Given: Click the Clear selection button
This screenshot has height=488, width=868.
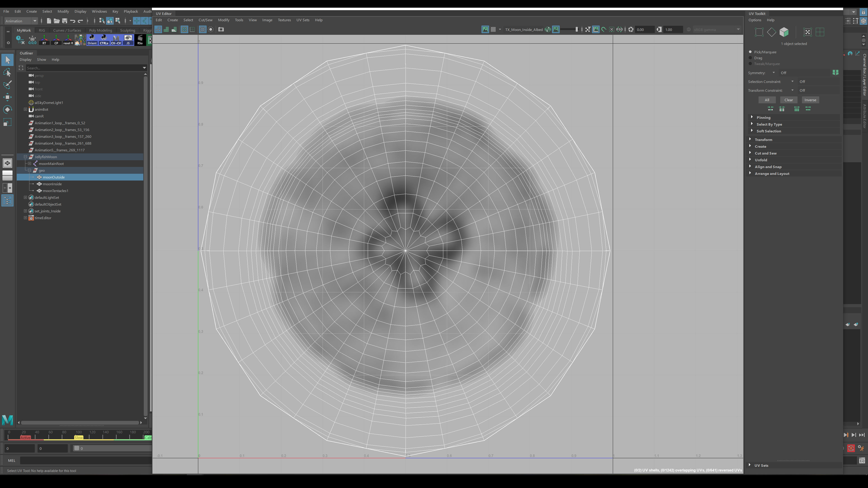Looking at the screenshot, I should 788,100.
